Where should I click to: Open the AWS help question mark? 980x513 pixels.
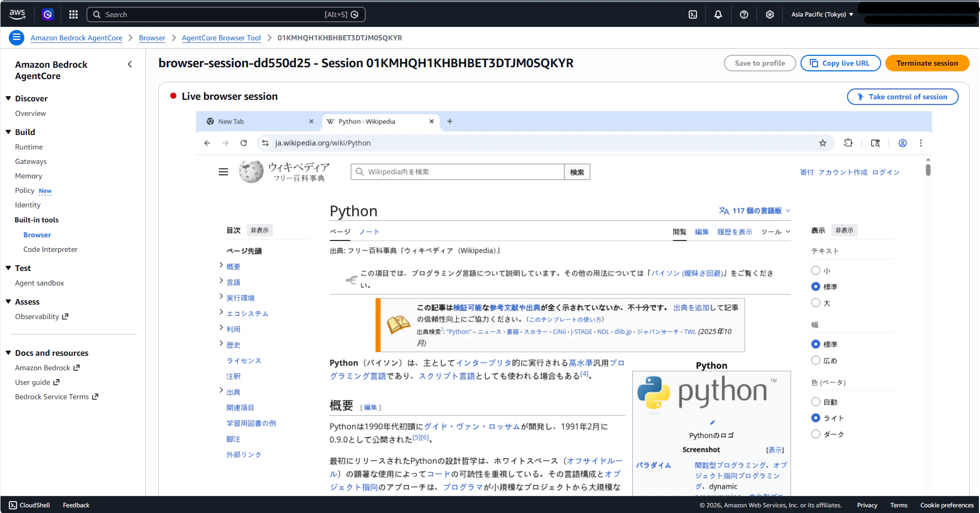(x=744, y=14)
